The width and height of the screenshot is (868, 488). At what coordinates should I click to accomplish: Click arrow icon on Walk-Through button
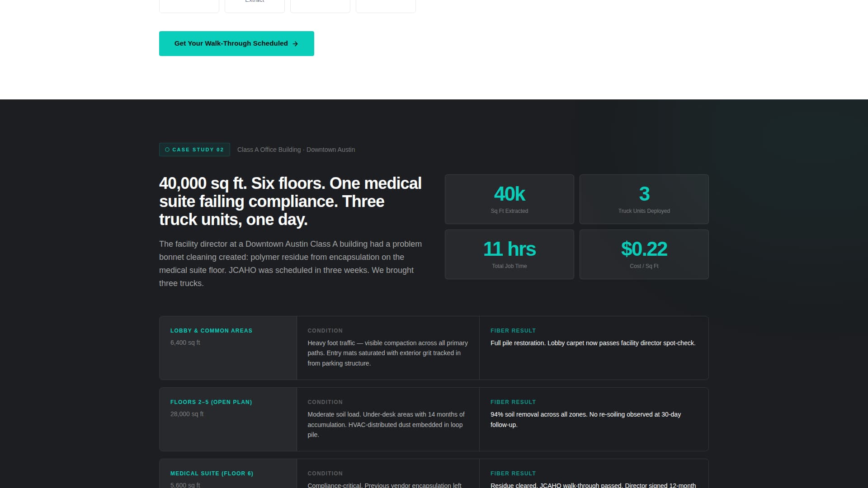(x=295, y=44)
